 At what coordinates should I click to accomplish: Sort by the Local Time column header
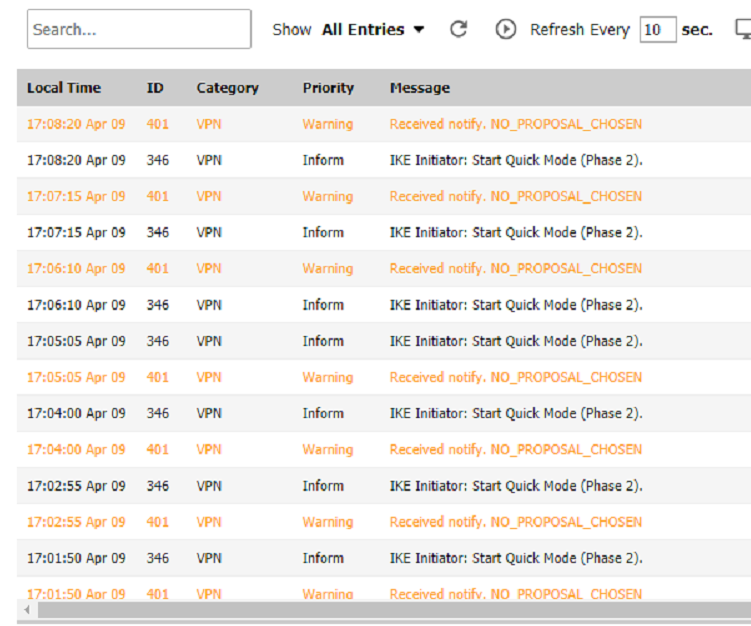pyautogui.click(x=64, y=88)
